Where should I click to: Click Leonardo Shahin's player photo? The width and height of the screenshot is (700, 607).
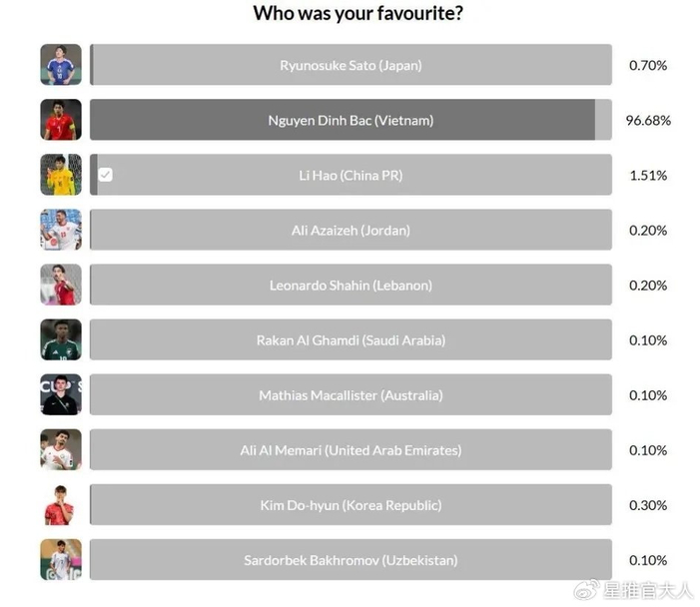(x=61, y=285)
